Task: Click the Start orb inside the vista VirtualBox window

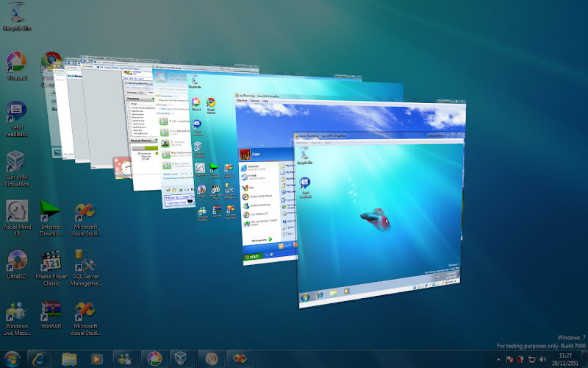Action: 305,297
